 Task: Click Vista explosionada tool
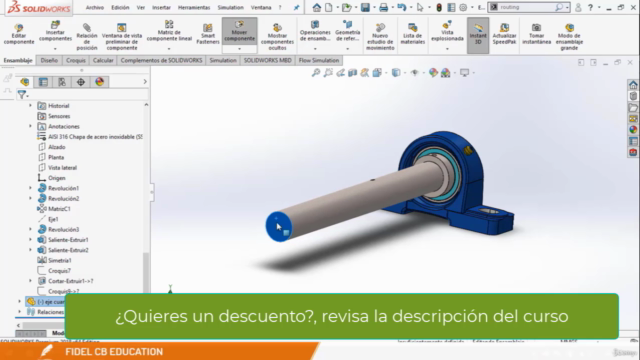pos(447,31)
